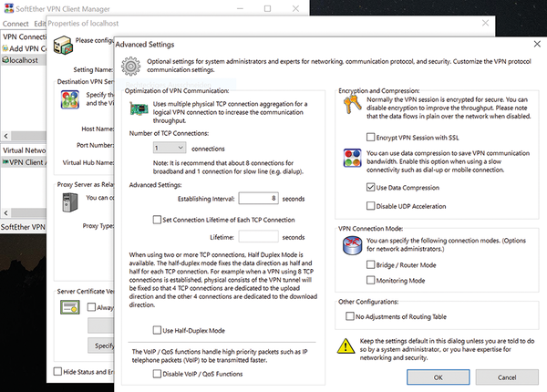Viewport: 547px width, 392px height.
Task: Enable Bridge / Router Mode
Action: pos(371,266)
